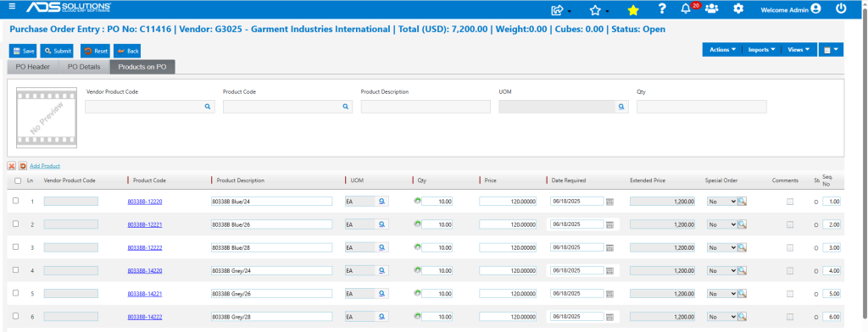The height and width of the screenshot is (332, 868).
Task: Click the red delete X icon above grid
Action: 12,165
